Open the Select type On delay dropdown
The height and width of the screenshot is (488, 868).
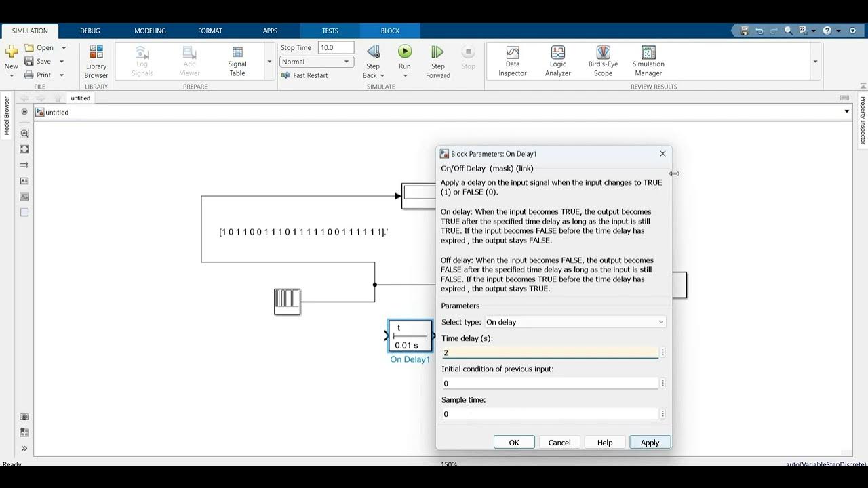(575, 322)
